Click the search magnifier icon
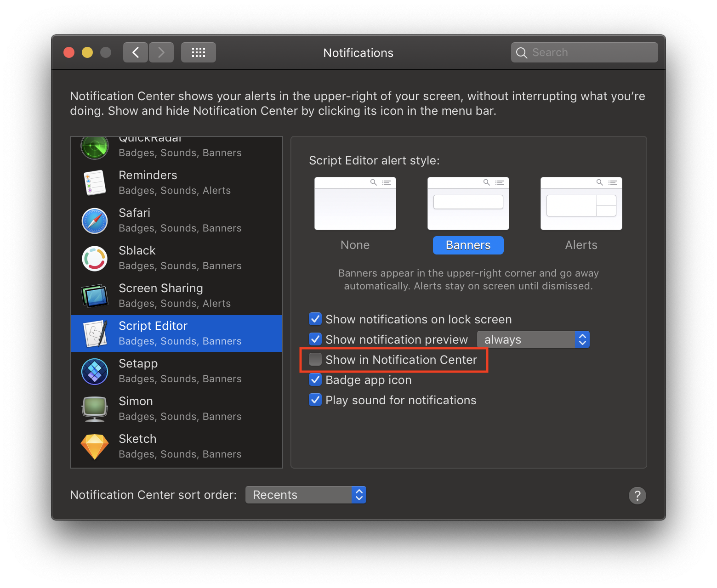717x588 pixels. point(521,53)
